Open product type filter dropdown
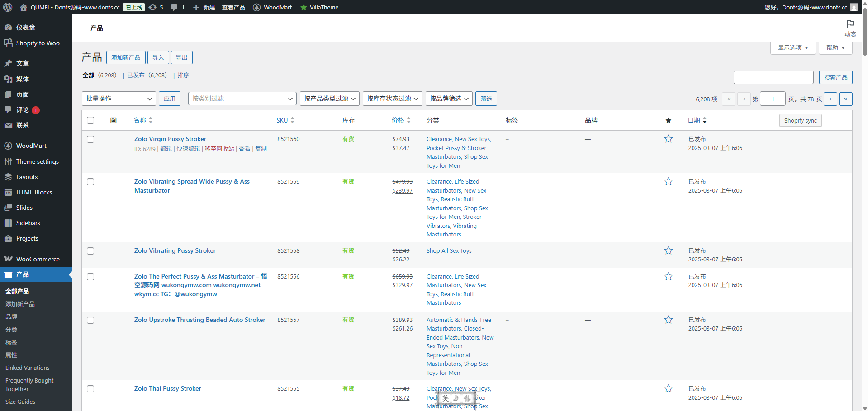This screenshot has width=868, height=411. (330, 99)
